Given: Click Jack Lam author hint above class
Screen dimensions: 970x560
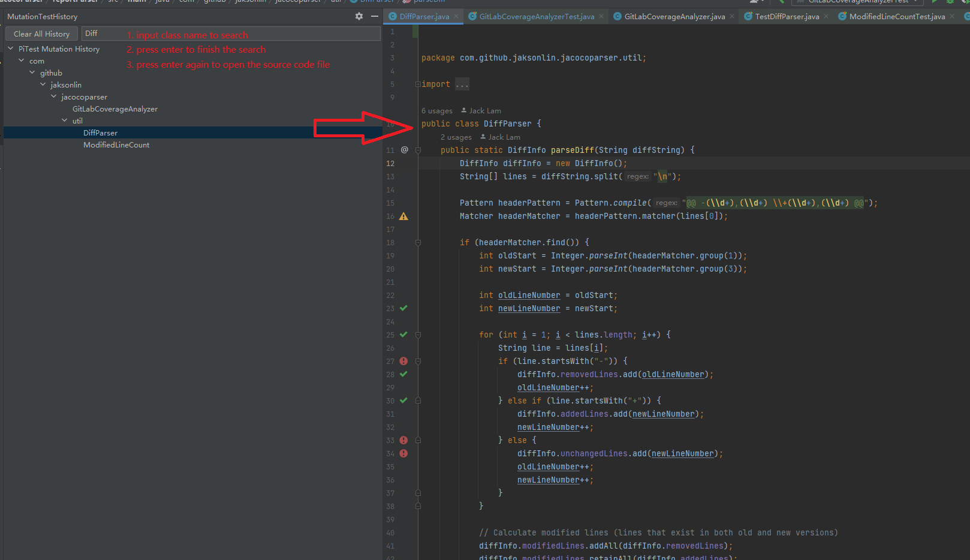Looking at the screenshot, I should [x=481, y=111].
